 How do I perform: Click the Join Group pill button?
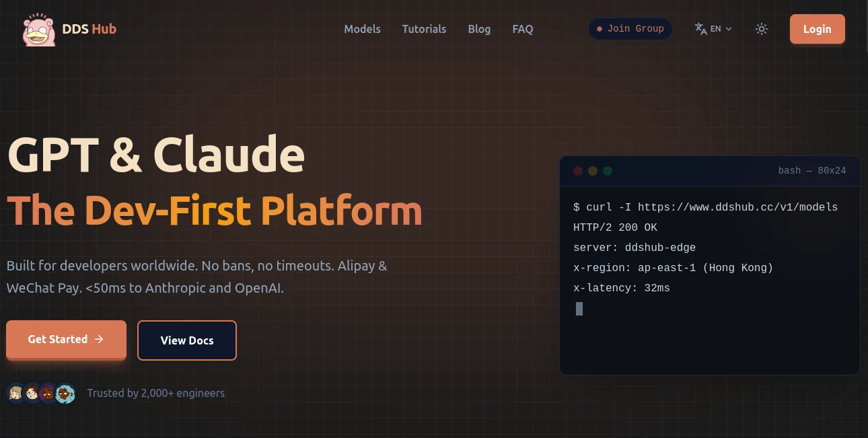(x=630, y=29)
